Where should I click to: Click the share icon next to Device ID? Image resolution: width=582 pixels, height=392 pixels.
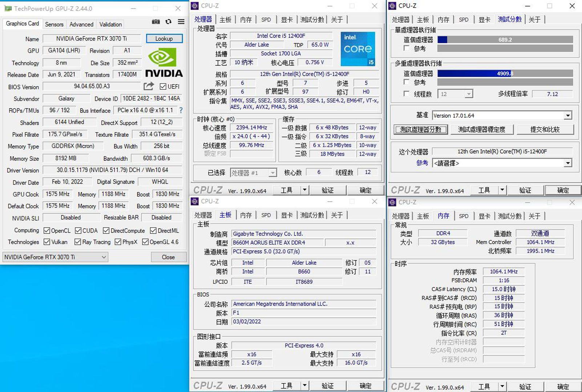coord(149,86)
